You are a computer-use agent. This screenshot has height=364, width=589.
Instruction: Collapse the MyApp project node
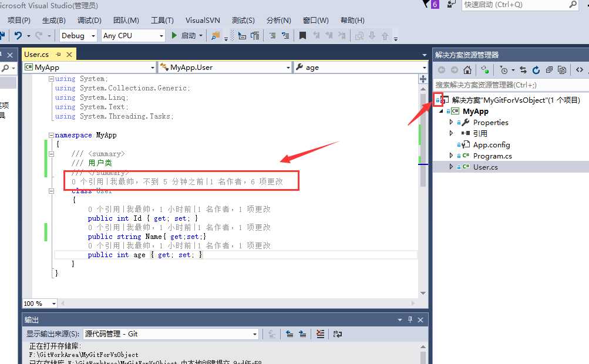click(441, 111)
